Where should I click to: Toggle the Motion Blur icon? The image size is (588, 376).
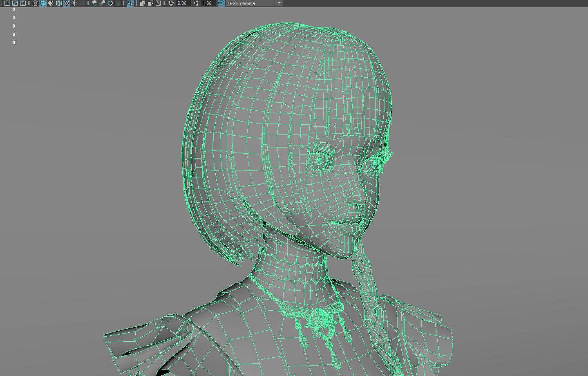[x=103, y=3]
